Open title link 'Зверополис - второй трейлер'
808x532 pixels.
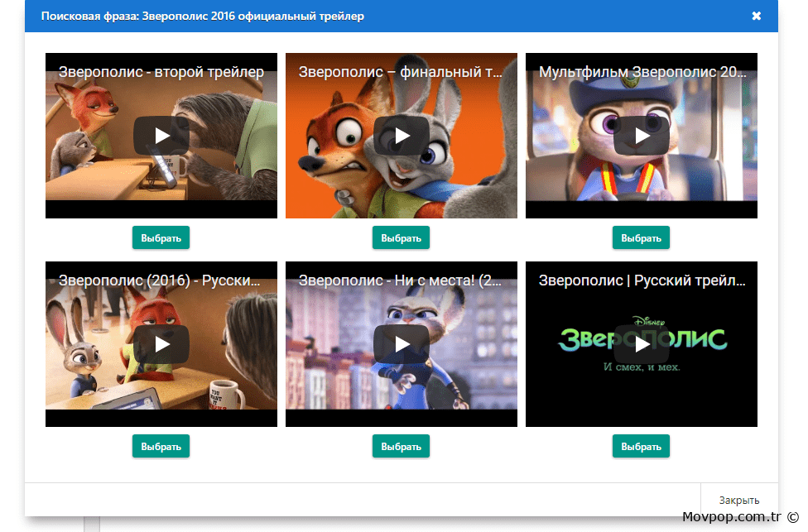[161, 72]
